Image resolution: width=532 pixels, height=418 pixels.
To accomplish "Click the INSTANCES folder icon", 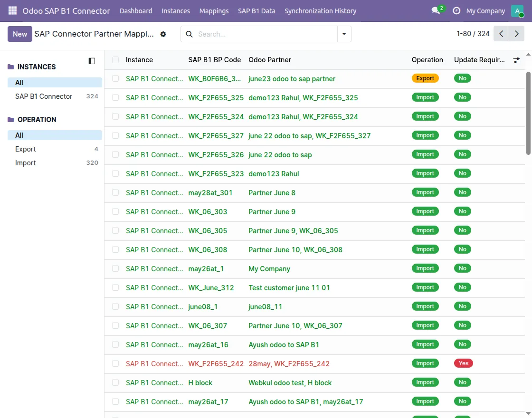I will pos(11,67).
